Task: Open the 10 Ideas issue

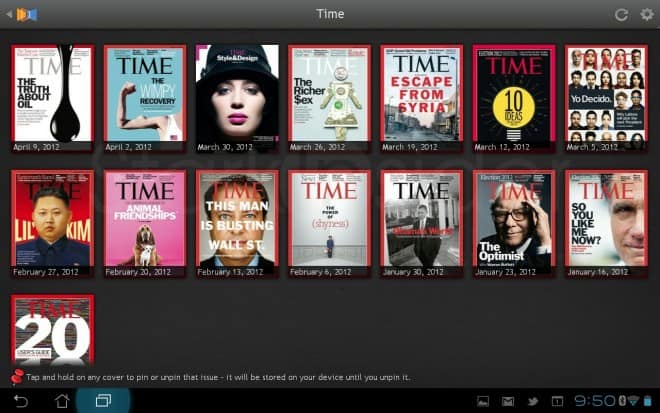Action: (513, 94)
